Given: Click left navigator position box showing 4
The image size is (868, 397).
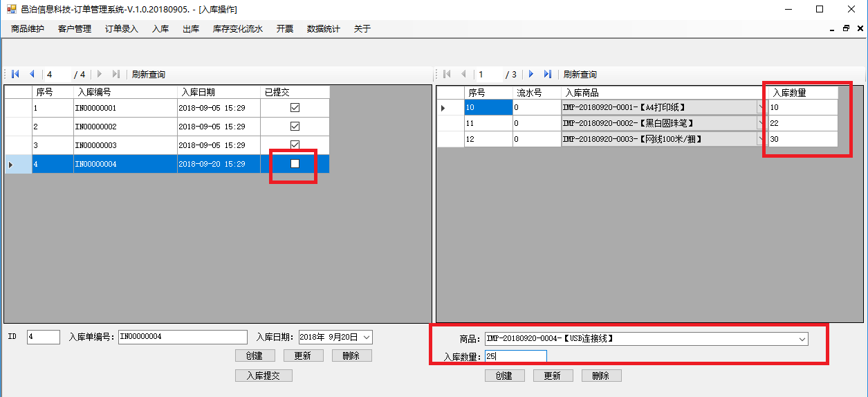Looking at the screenshot, I should pyautogui.click(x=57, y=74).
